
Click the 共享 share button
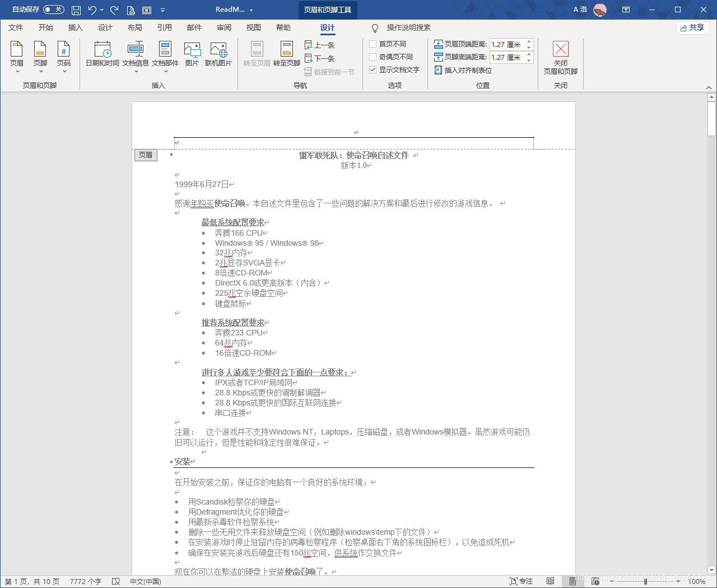tap(693, 27)
